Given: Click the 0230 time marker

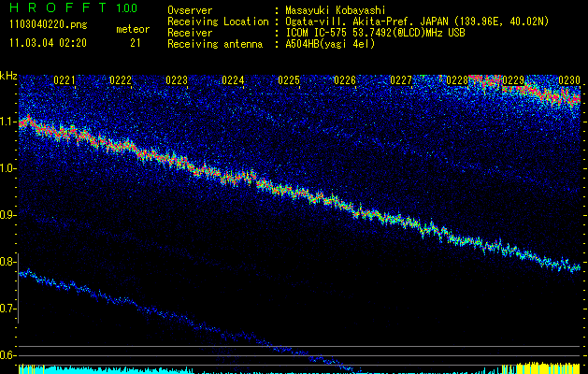Looking at the screenshot, I should (568, 81).
